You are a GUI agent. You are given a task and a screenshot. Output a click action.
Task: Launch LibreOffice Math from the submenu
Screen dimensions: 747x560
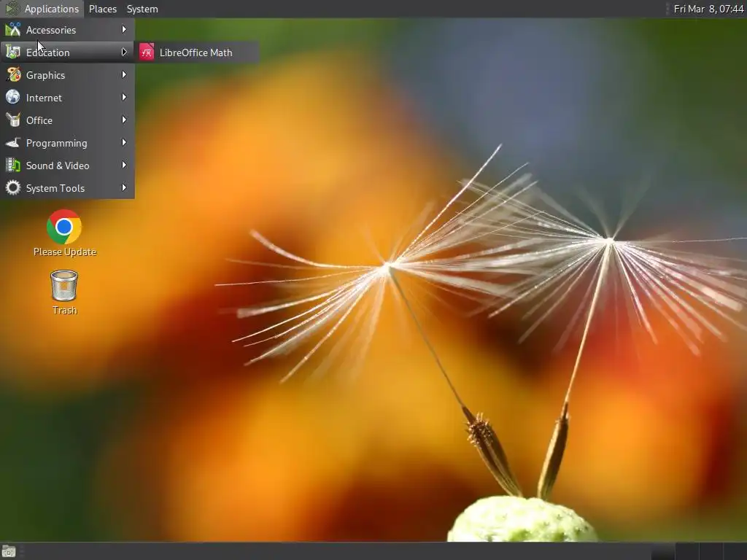(198, 52)
